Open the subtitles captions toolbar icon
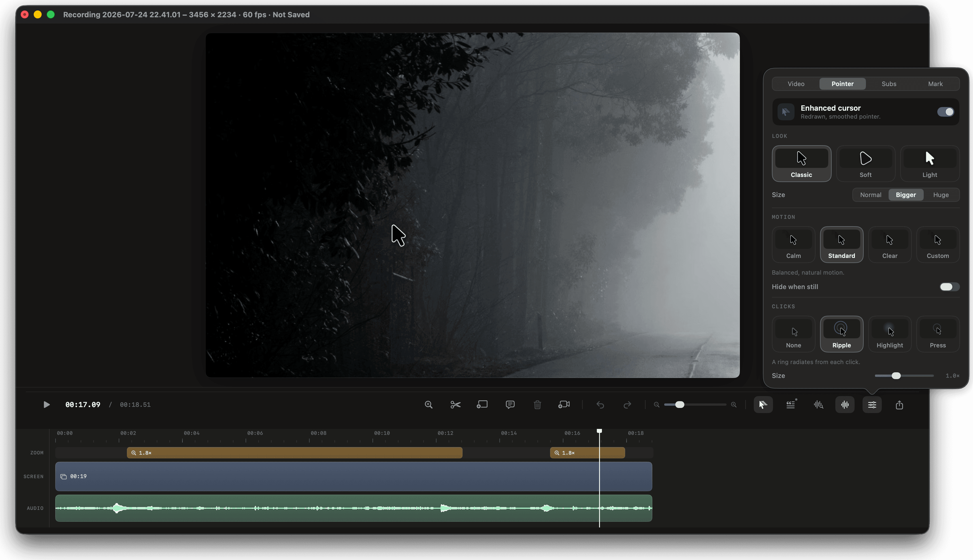The width and height of the screenshot is (973, 560). tap(791, 405)
